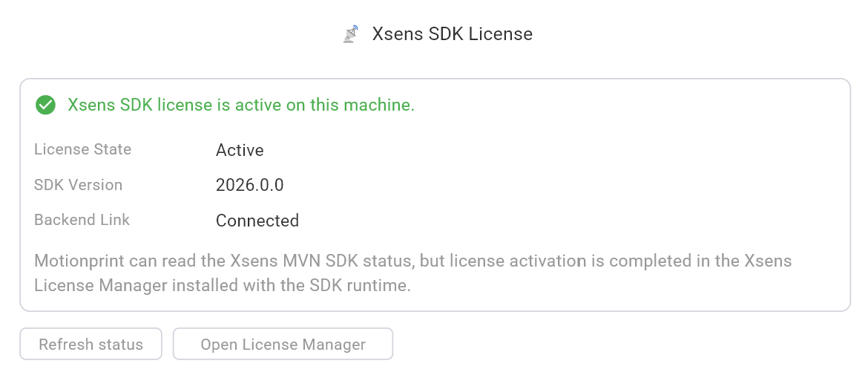Select the 'Xsens SDK License' title text

click(453, 34)
